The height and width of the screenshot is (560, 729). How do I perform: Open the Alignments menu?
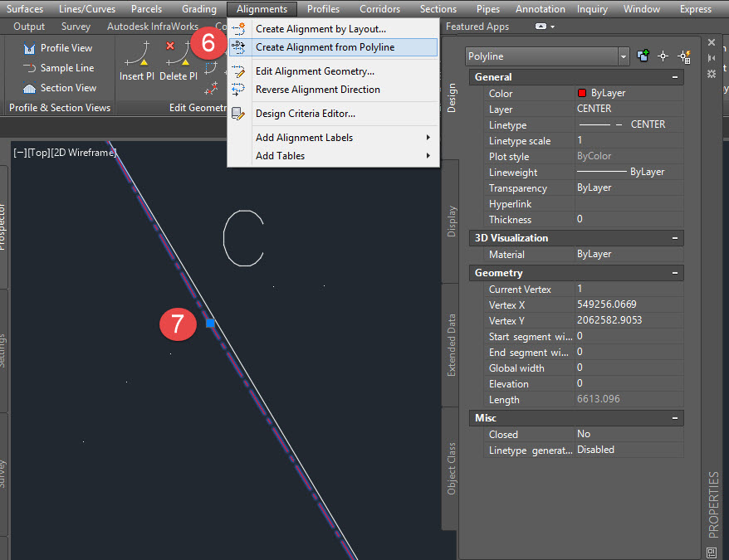tap(262, 9)
